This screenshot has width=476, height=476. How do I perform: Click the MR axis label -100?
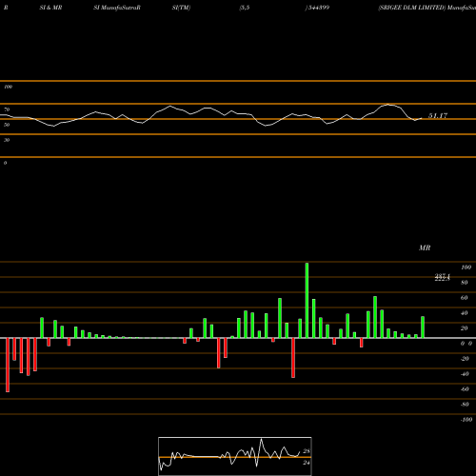coord(466,420)
